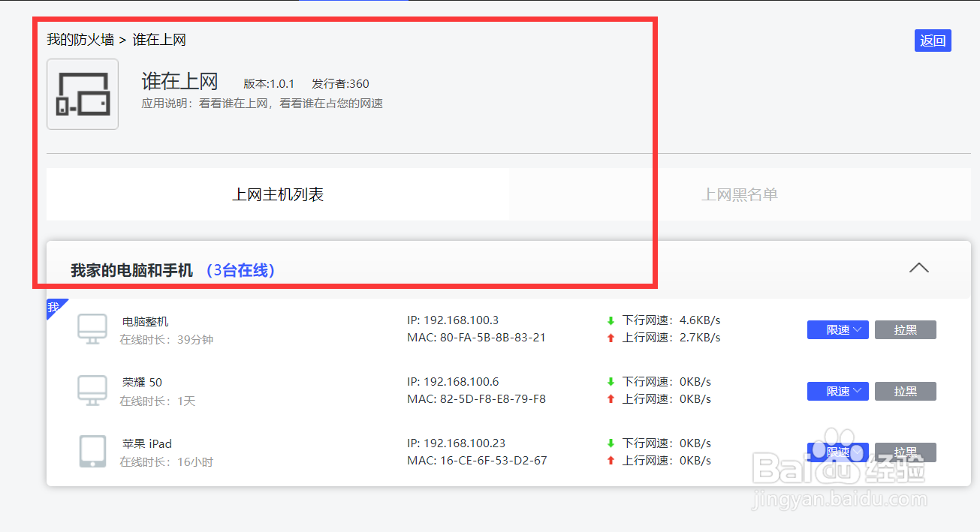Blacklist 苹果 iPad with 拉黑 button
The width and height of the screenshot is (980, 532).
click(x=906, y=452)
